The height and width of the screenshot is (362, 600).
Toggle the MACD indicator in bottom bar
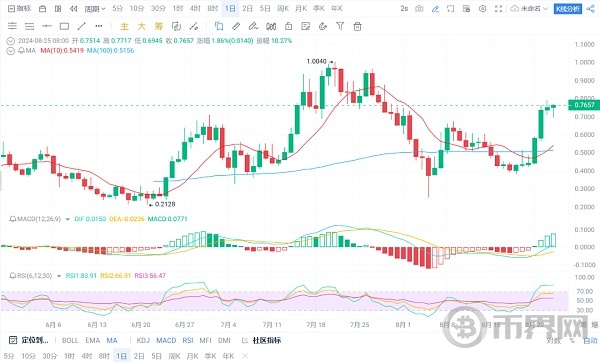[x=166, y=340]
